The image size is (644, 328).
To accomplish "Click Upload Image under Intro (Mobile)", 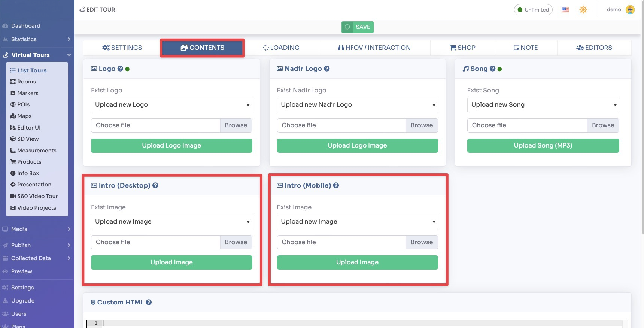I will 357,262.
